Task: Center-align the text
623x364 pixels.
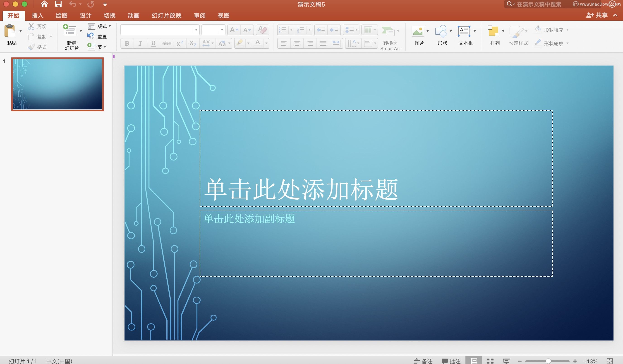Action: point(297,43)
